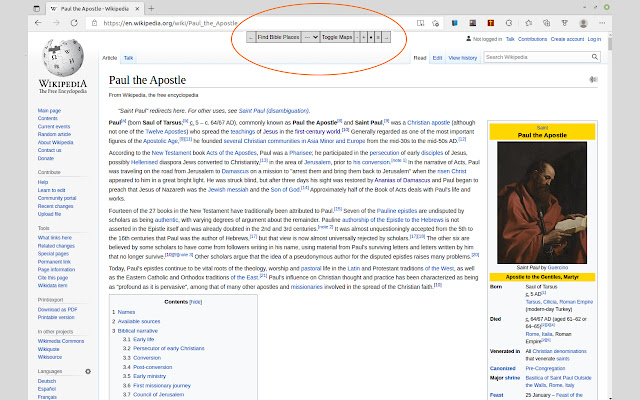The image size is (640, 400).
Task: Click the Log in link
Action: tap(594, 39)
